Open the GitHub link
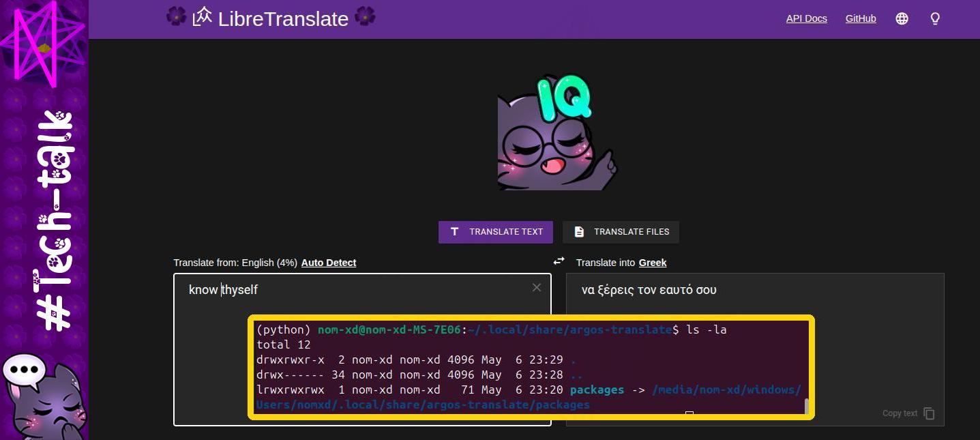The height and width of the screenshot is (440, 980). [861, 18]
